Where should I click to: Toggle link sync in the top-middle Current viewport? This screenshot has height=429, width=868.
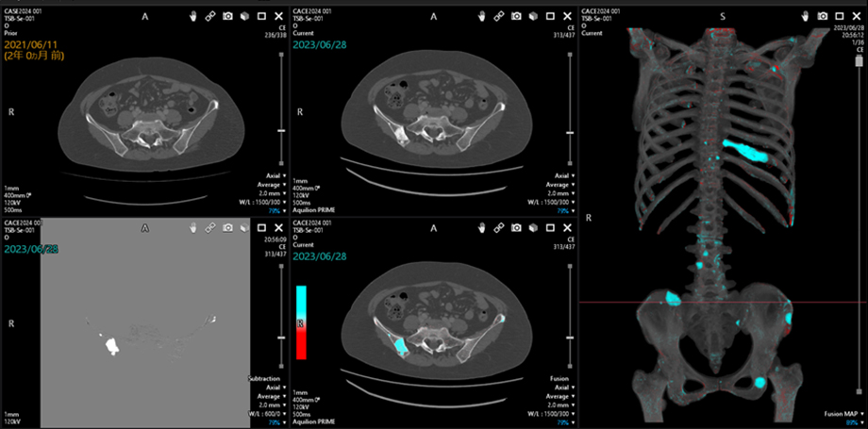pos(499,17)
